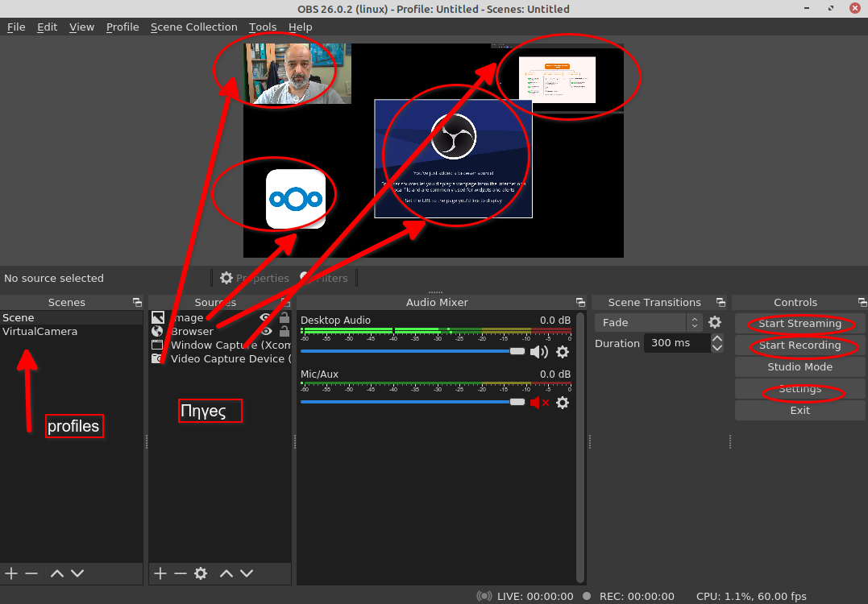Add a new source with plus icon
Viewport: 868px width, 604px height.
[x=160, y=573]
